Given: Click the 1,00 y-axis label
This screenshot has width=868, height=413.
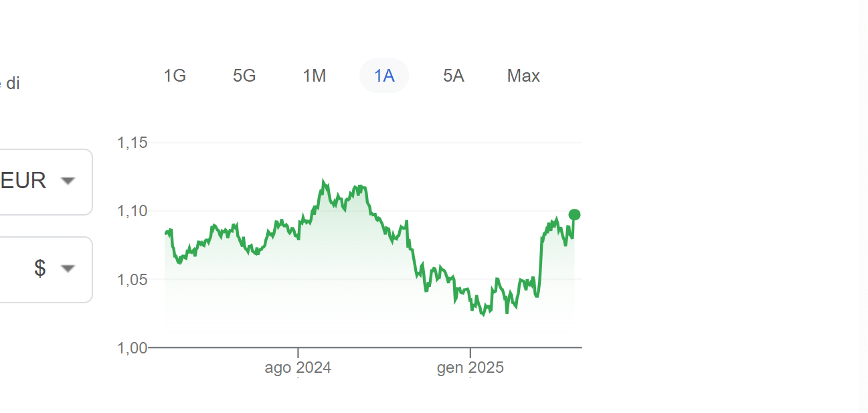Looking at the screenshot, I should pos(132,347).
